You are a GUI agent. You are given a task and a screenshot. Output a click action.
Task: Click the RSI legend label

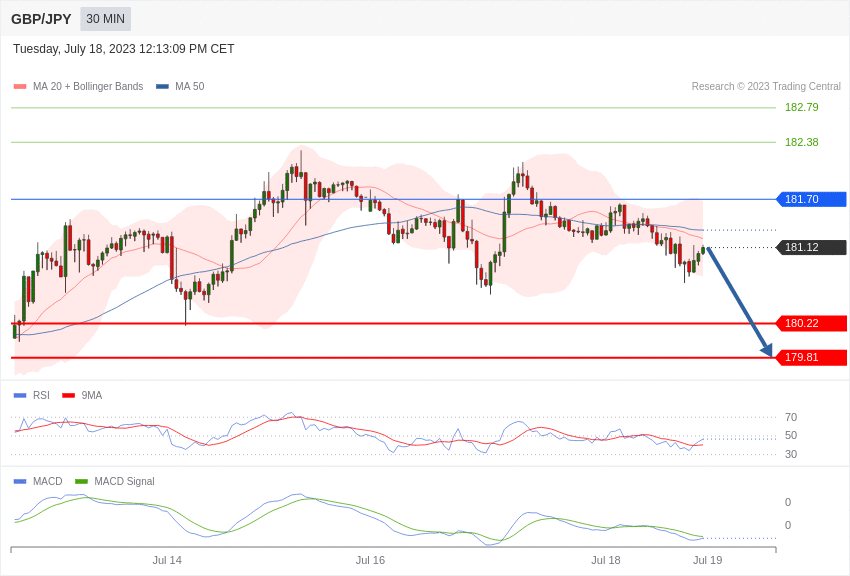[41, 396]
